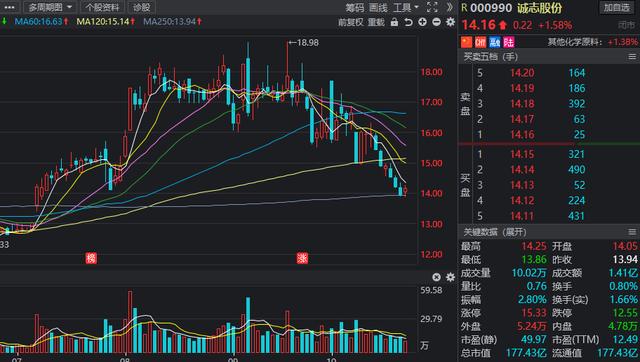This screenshot has width=640, height=362.
Task: Open the three-dots more menu
Action: tap(9, 7)
